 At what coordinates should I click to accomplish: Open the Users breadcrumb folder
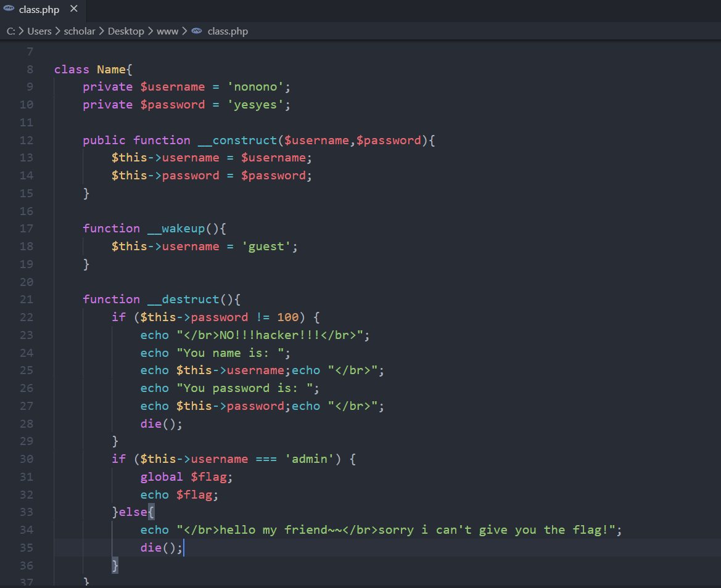(39, 31)
